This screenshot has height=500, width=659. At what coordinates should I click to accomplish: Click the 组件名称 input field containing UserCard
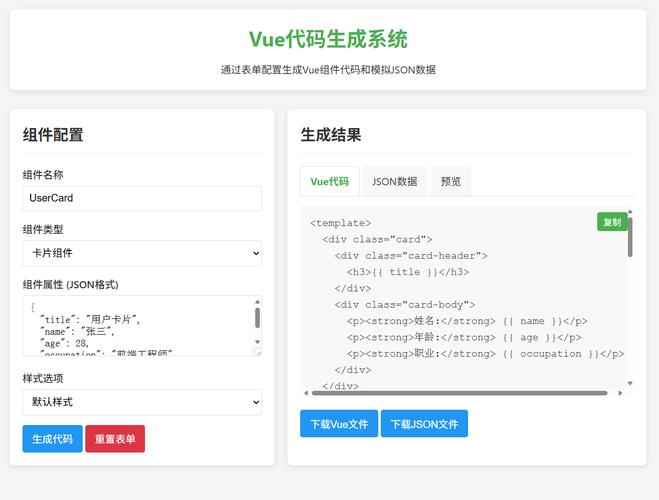142,198
